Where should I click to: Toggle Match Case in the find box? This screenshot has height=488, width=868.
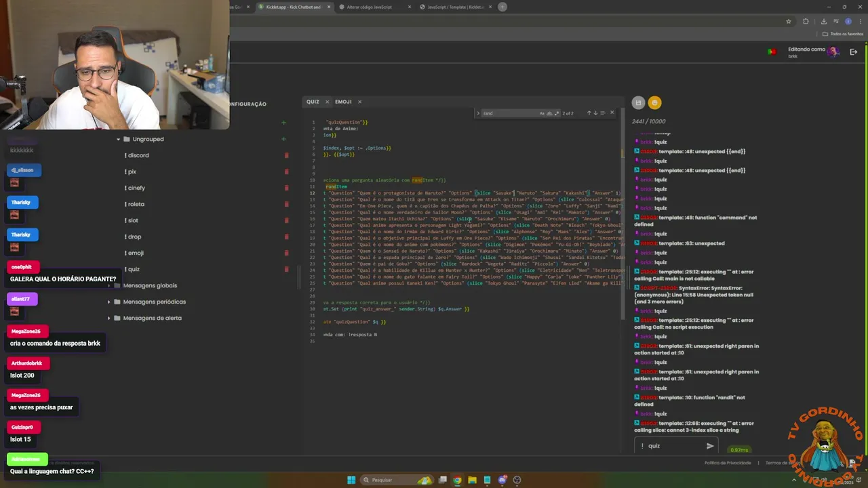(542, 113)
